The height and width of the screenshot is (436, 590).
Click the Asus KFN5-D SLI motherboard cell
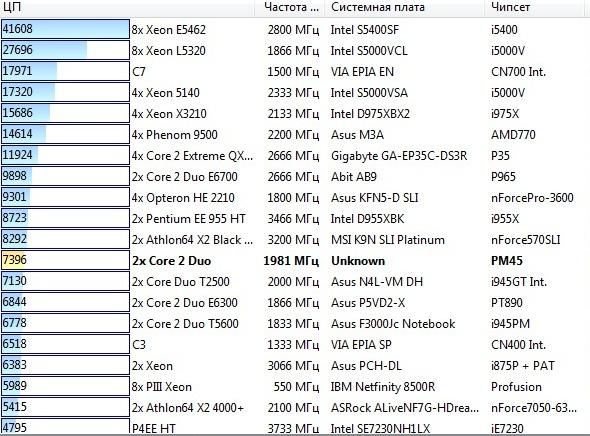pos(374,198)
